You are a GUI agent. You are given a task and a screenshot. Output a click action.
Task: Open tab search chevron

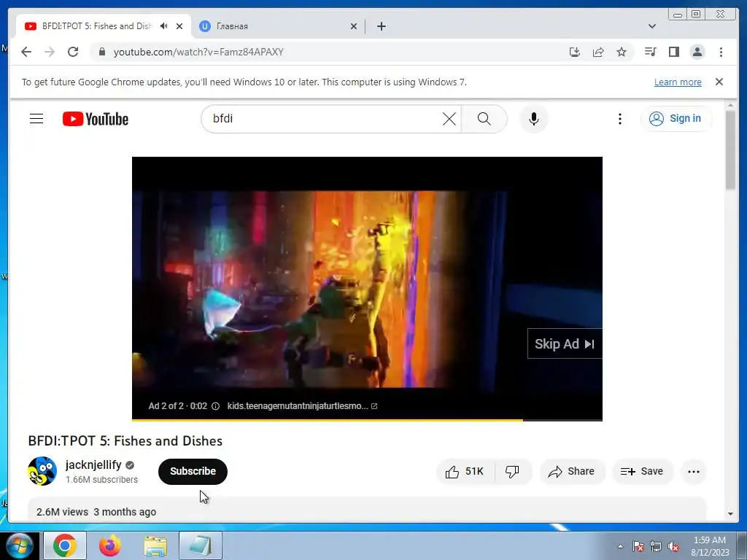click(x=651, y=26)
